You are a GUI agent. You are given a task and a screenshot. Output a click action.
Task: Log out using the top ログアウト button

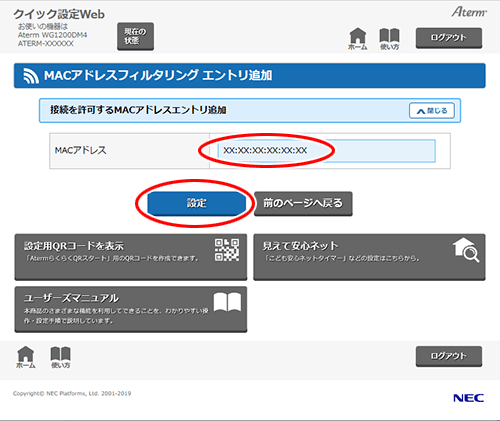pos(449,38)
